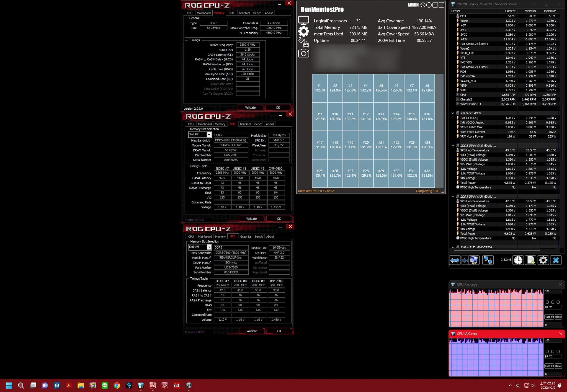Select memtest tile #1 at 132.0%
The width and height of the screenshot is (567, 392).
[320, 88]
